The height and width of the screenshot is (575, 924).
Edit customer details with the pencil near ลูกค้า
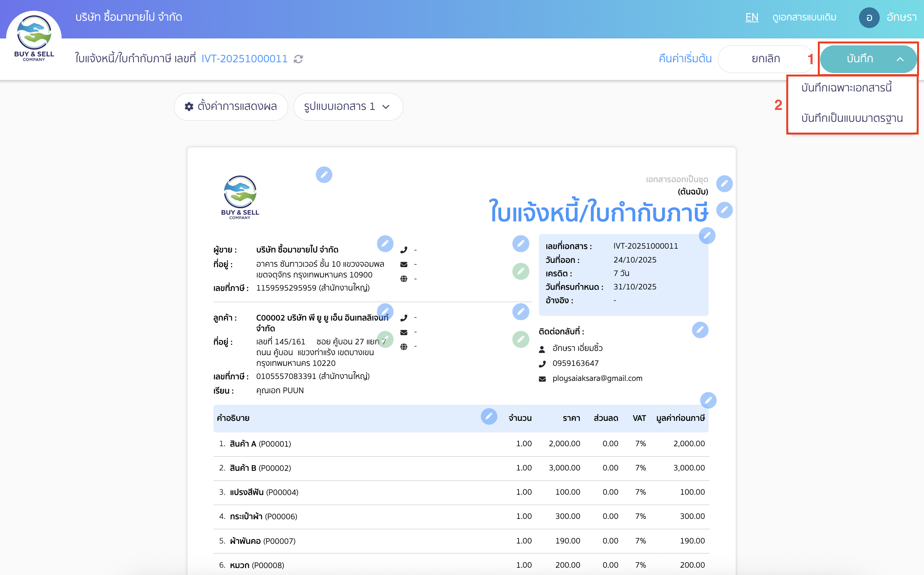click(386, 311)
